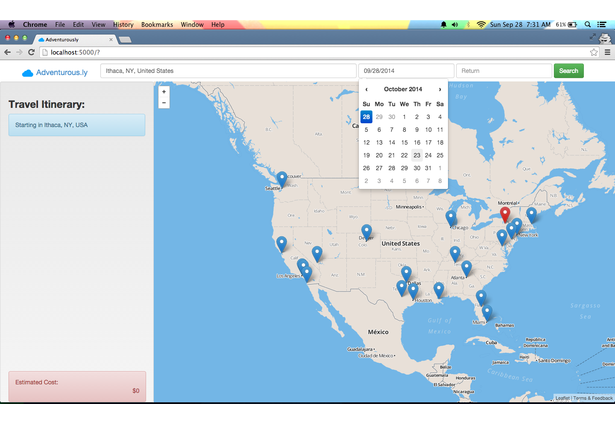Click the battery 61% indicator
The width and height of the screenshot is (615, 424).
coord(566,24)
